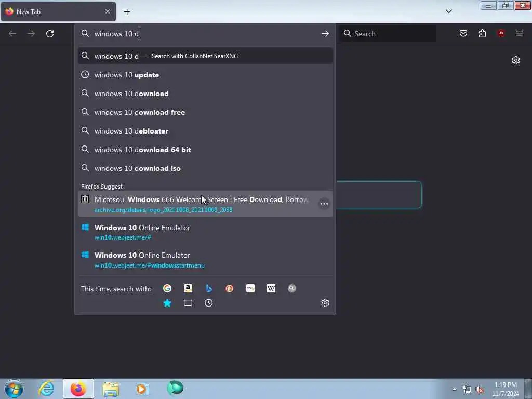Click the Go arrow in address bar
The height and width of the screenshot is (399, 532).
tap(325, 34)
